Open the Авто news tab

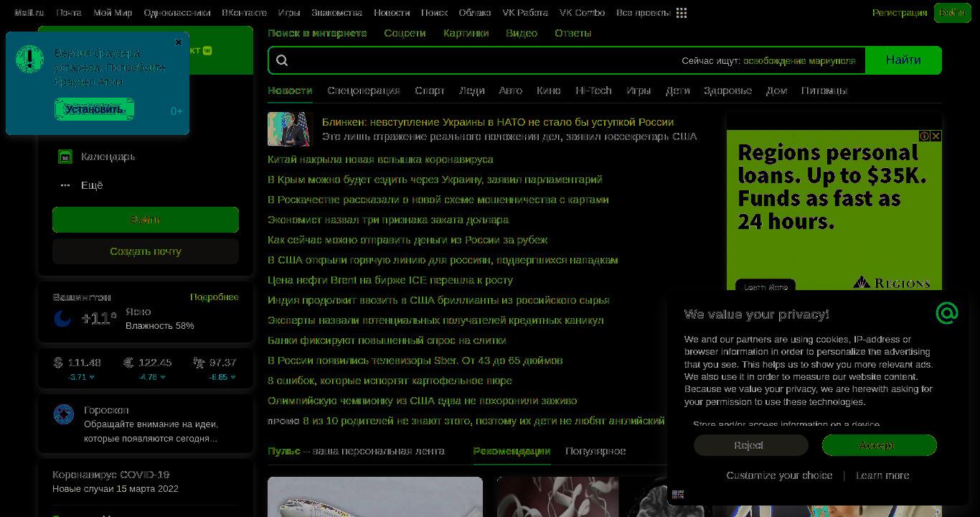[x=511, y=90]
